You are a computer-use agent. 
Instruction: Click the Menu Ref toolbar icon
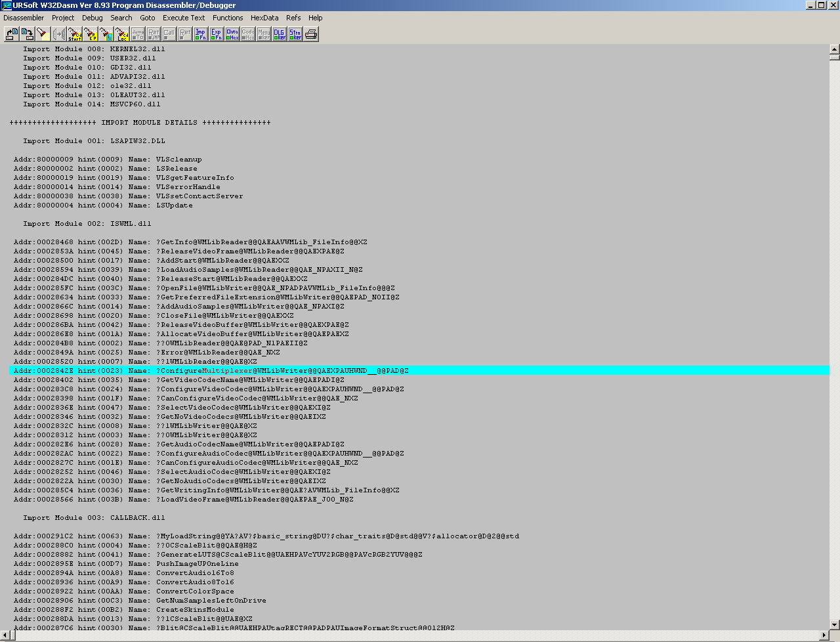pyautogui.click(x=264, y=33)
